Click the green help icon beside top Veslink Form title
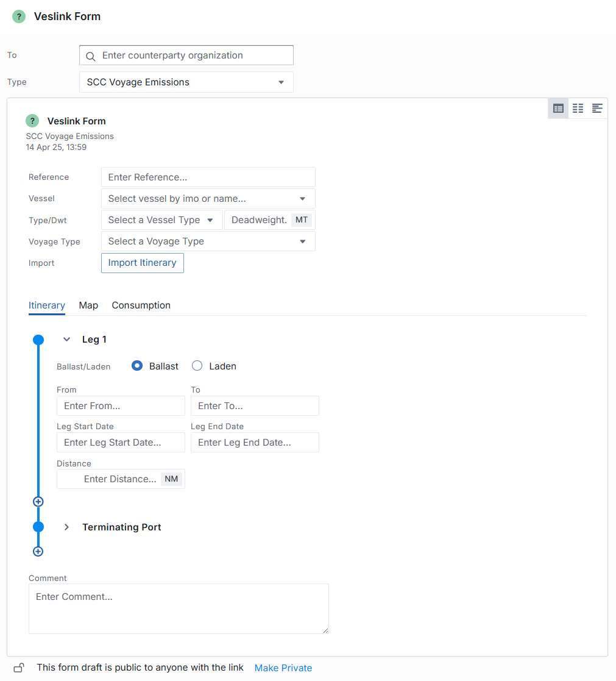Image resolution: width=616 pixels, height=681 pixels. point(19,16)
